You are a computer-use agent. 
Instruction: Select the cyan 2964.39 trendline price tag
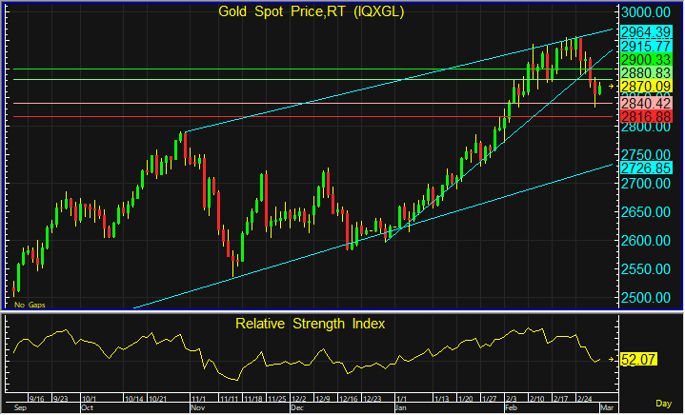click(x=646, y=32)
